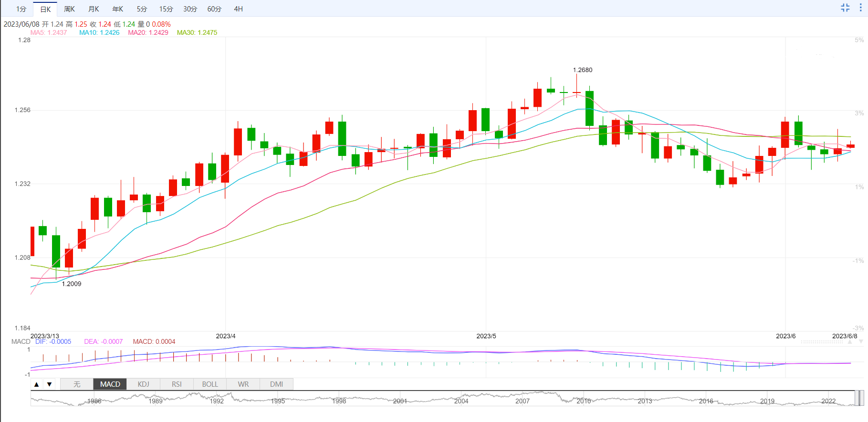Toggle the RSI indicator on
Screen dimensions: 868x422
click(x=177, y=384)
